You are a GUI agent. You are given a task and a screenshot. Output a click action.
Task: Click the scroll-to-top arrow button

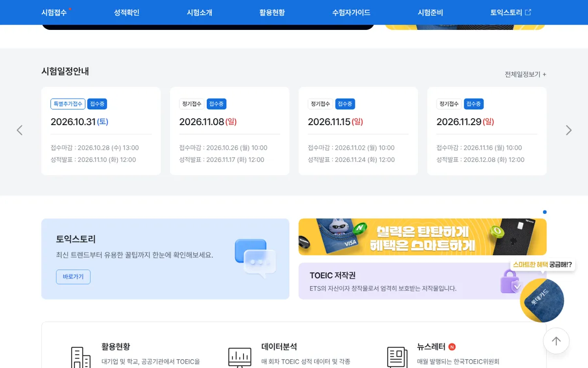point(556,341)
